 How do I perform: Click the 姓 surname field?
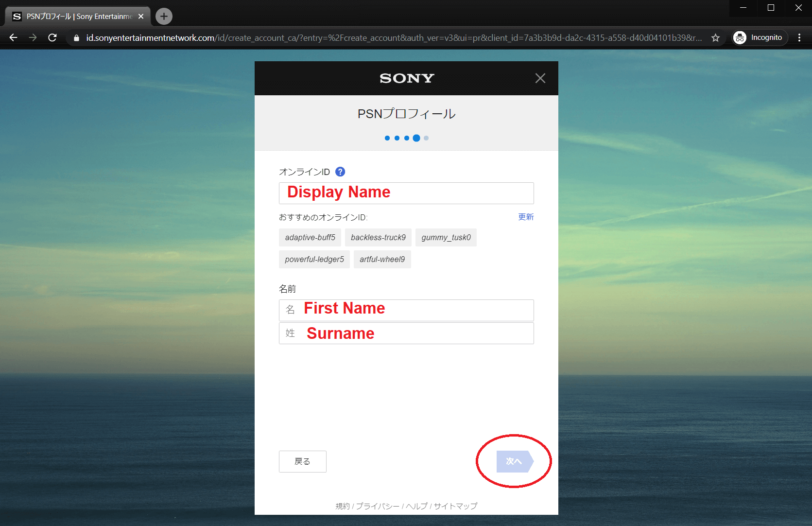406,333
